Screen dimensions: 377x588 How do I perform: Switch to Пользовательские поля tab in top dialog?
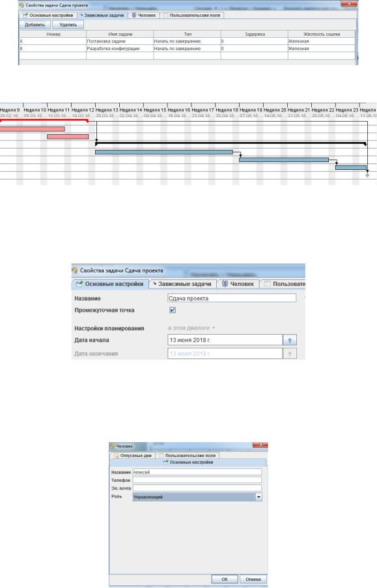(x=191, y=16)
